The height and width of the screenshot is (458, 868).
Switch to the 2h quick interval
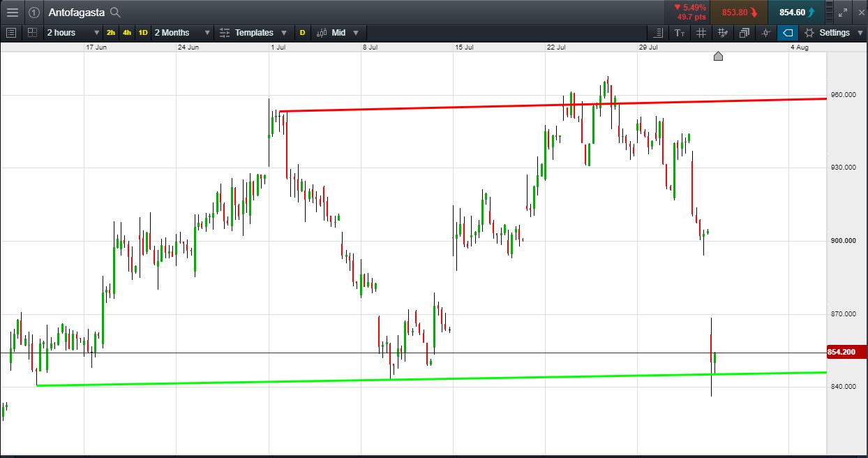[x=111, y=32]
